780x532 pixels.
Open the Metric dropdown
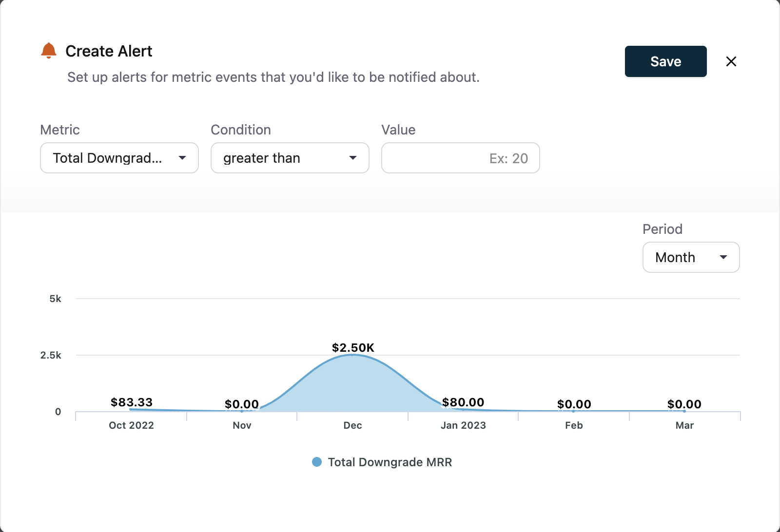pyautogui.click(x=119, y=158)
